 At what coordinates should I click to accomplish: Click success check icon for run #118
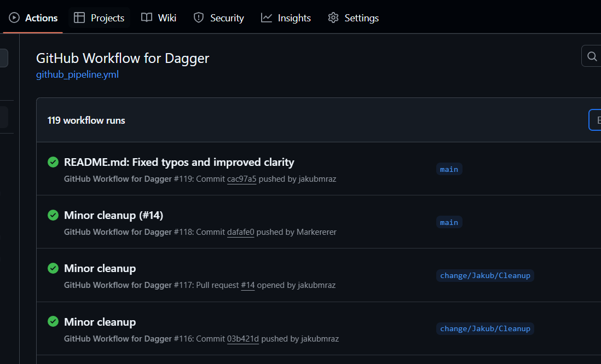click(53, 215)
